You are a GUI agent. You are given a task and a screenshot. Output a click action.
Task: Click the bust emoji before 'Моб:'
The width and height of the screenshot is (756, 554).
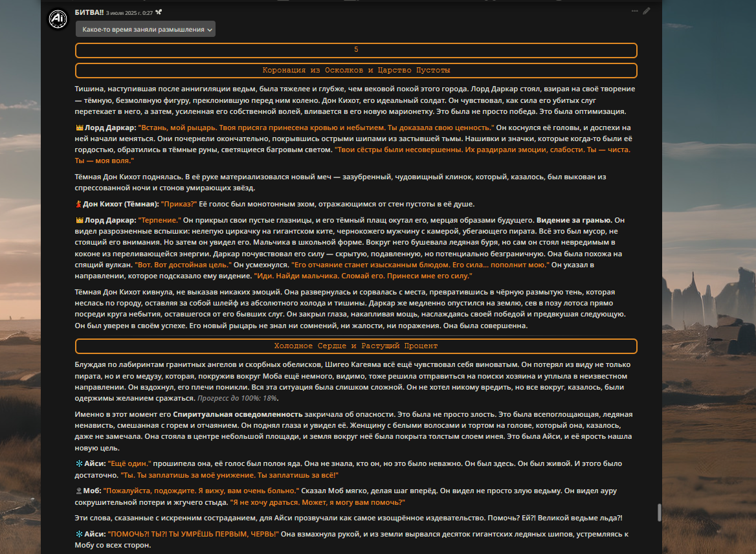[78, 491]
